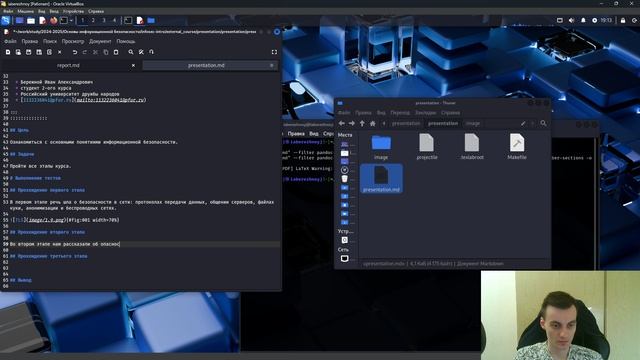Click the New document icon in Mousepad toolbar
This screenshot has width=640, height=360.
coord(8,52)
